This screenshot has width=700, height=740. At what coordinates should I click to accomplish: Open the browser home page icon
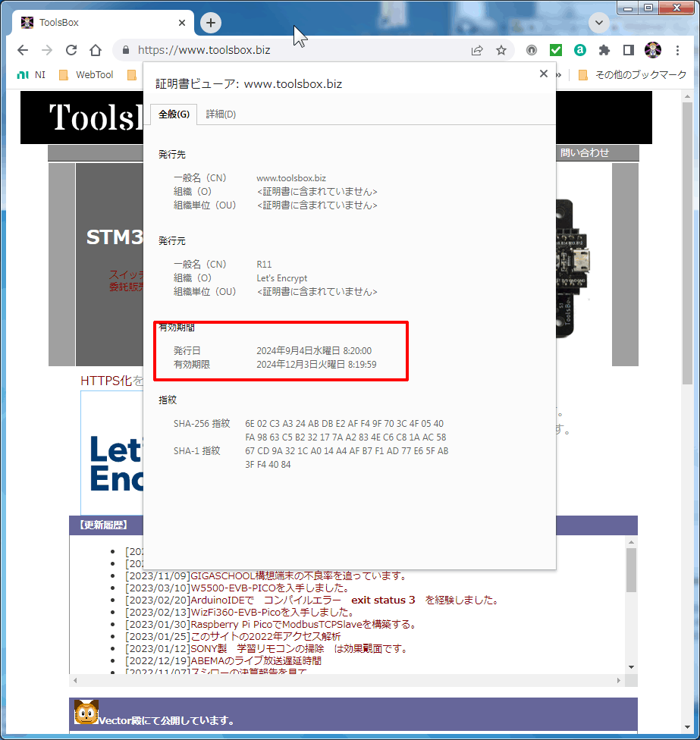(96, 50)
